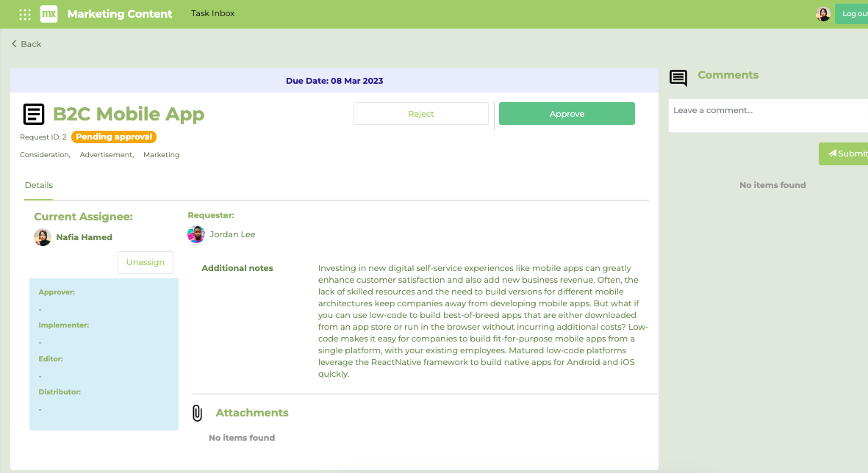The width and height of the screenshot is (868, 473).
Task: Unassign the current assignee
Action: 145,262
